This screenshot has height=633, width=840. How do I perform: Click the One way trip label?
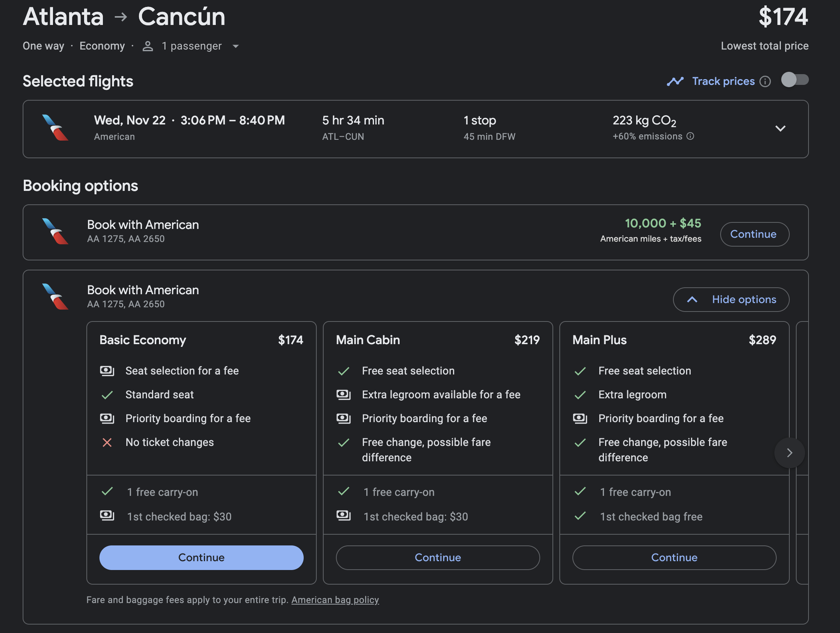(x=43, y=46)
